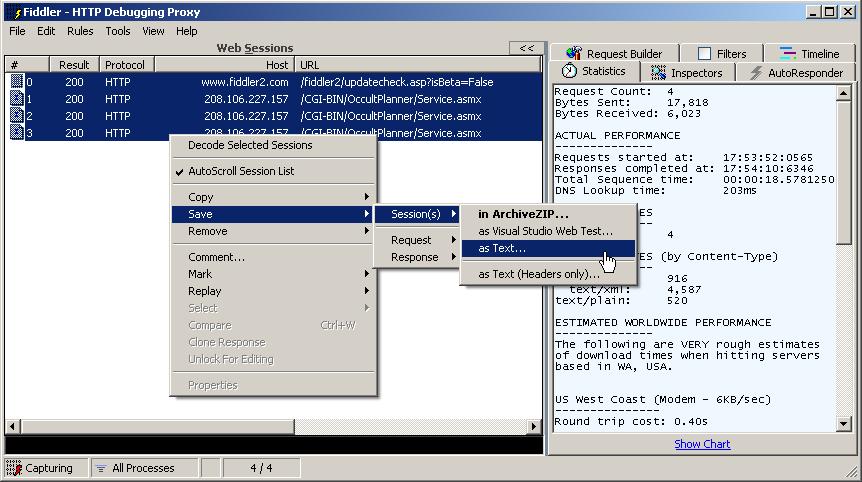Choose Session(s) in the Save submenu
The width and height of the screenshot is (862, 482).
coord(416,214)
